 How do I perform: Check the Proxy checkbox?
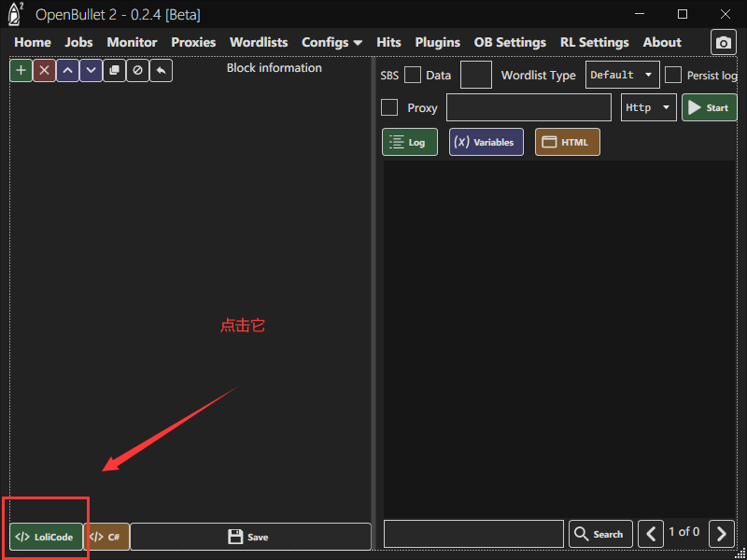[389, 107]
